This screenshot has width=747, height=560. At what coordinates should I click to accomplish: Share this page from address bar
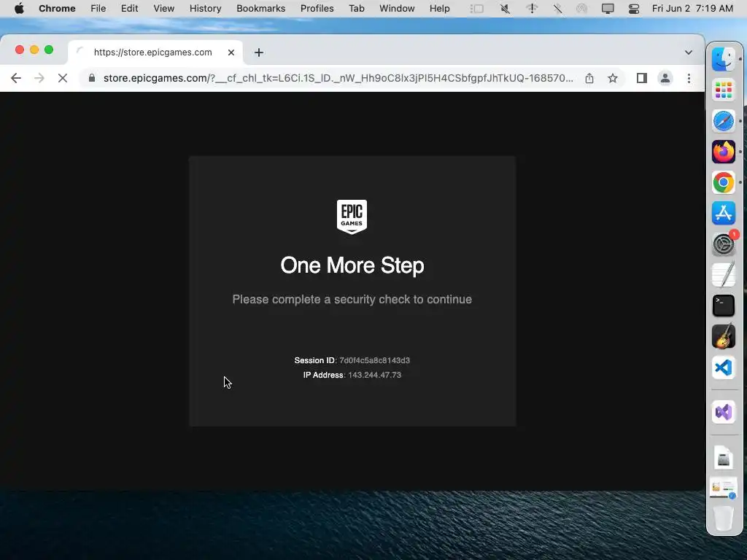tap(589, 78)
